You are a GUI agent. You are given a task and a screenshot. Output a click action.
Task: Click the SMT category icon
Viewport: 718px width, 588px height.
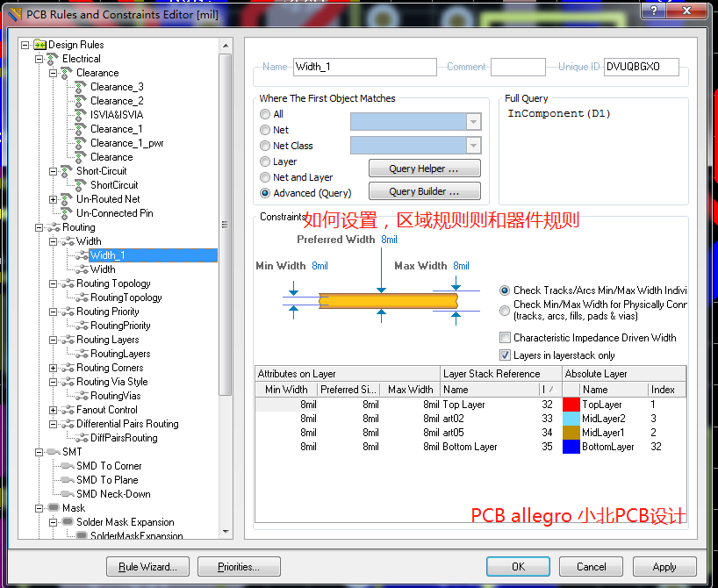(54, 452)
